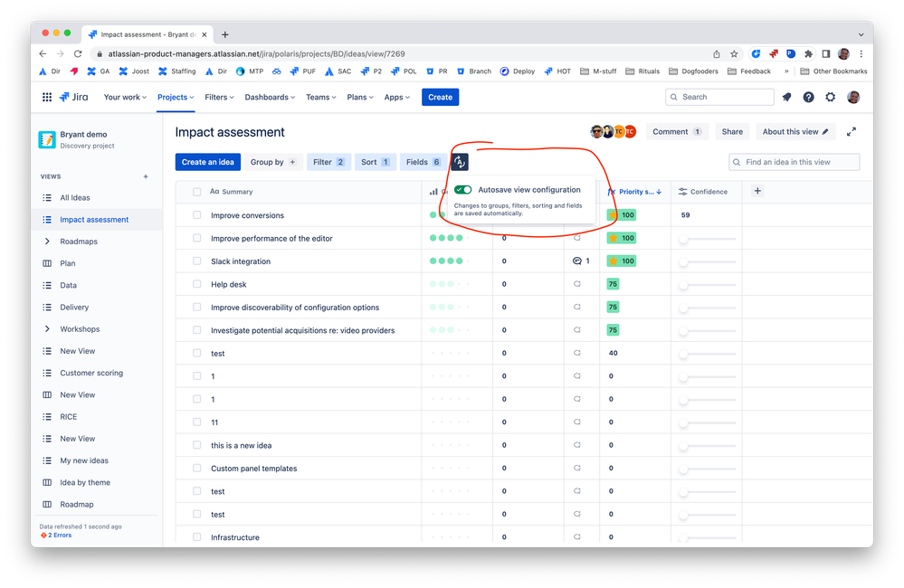
Task: Open the Idea by theme view
Action: coord(85,482)
